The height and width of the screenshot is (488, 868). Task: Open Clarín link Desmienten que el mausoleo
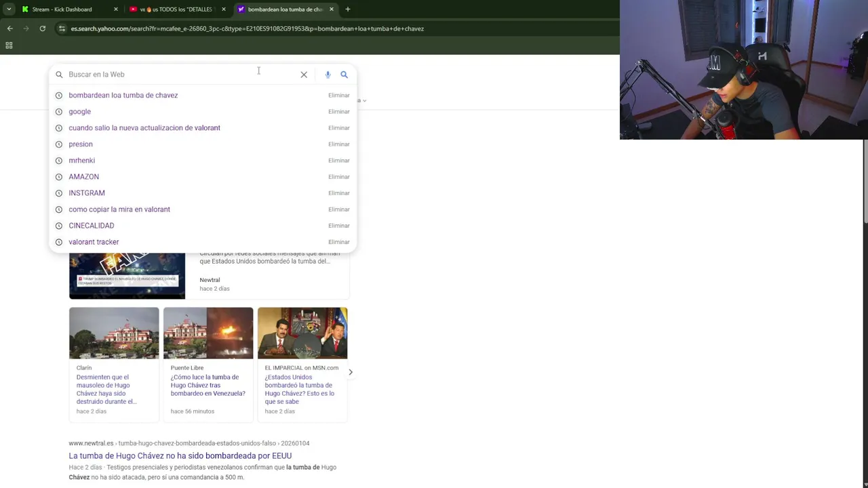106,389
